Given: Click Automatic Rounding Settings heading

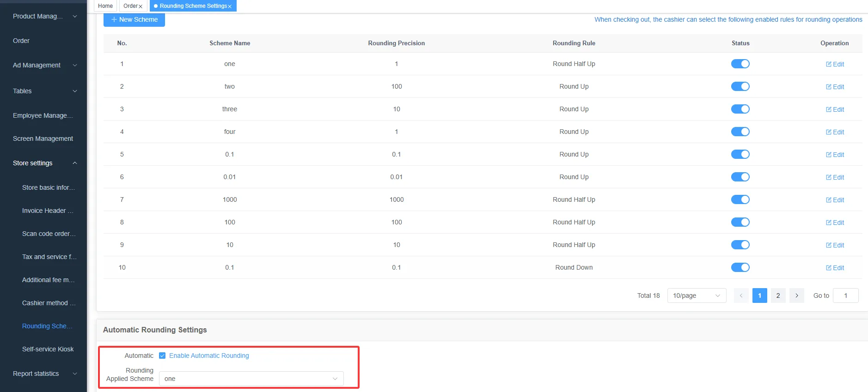Looking at the screenshot, I should coord(155,330).
